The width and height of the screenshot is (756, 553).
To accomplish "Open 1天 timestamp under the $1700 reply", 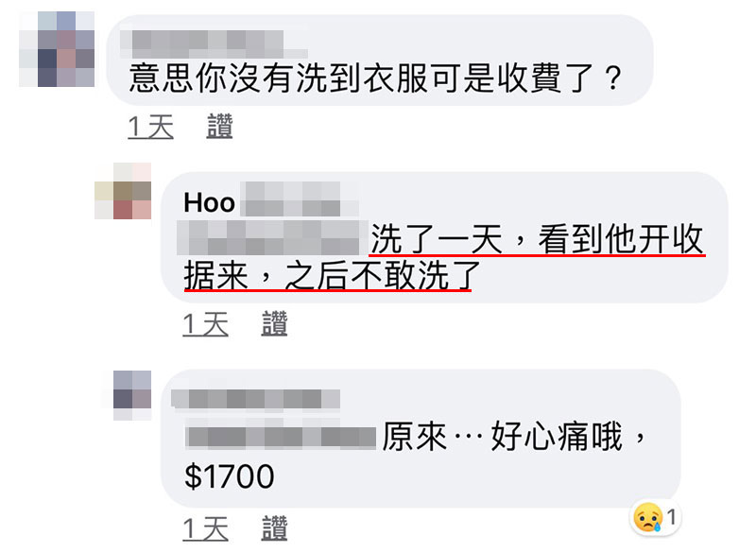I will pyautogui.click(x=205, y=528).
